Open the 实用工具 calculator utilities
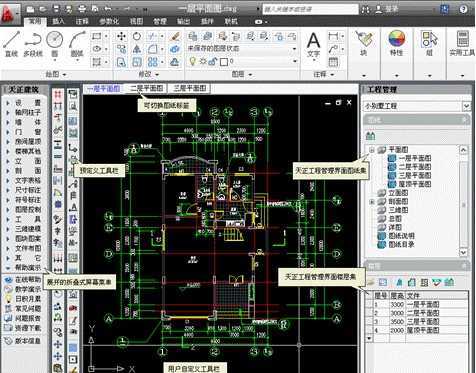Viewport: 476px width, 373px height. 462,42
